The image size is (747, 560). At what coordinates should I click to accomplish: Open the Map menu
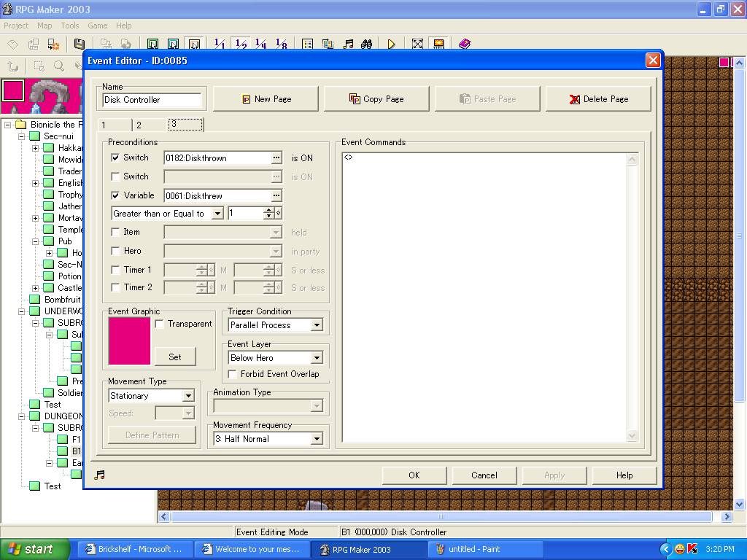(x=44, y=25)
